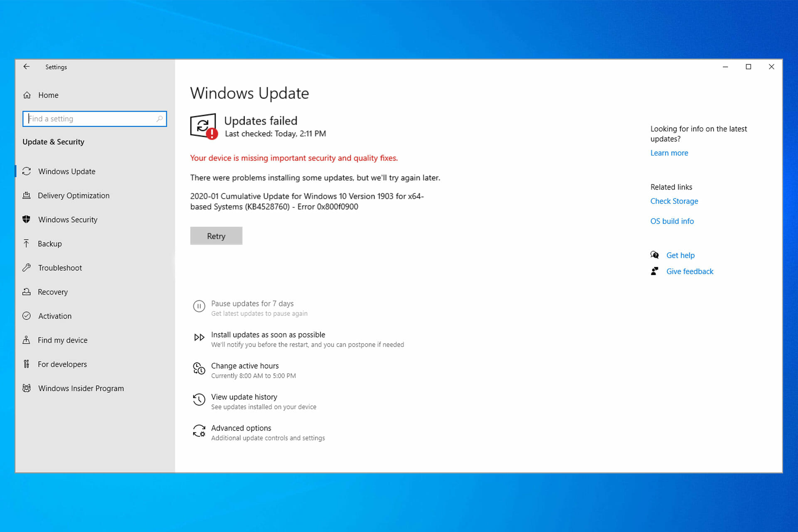This screenshot has width=798, height=532.
Task: Click the Update & Security heading
Action: 53,142
